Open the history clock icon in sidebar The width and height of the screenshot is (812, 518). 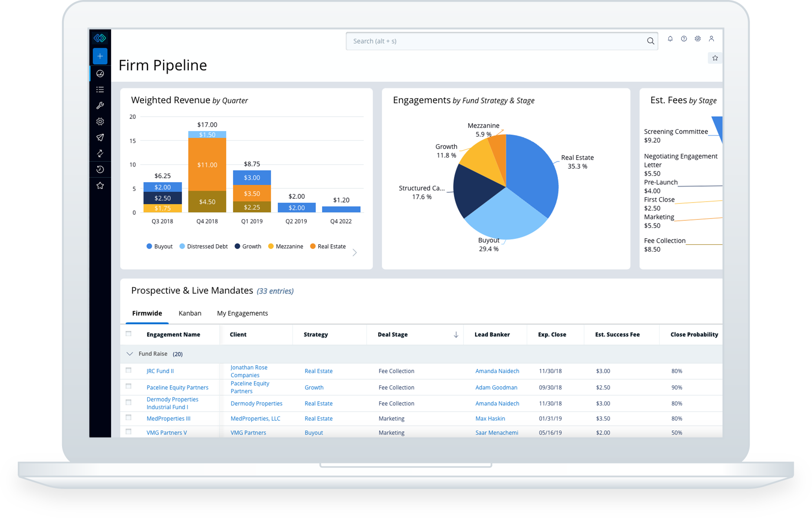[x=100, y=169]
